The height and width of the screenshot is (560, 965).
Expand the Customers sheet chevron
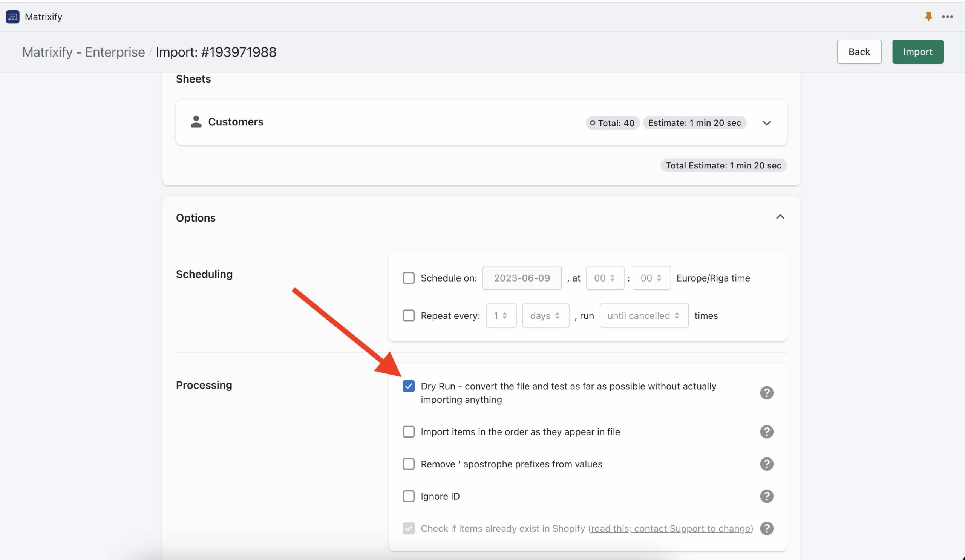(766, 123)
